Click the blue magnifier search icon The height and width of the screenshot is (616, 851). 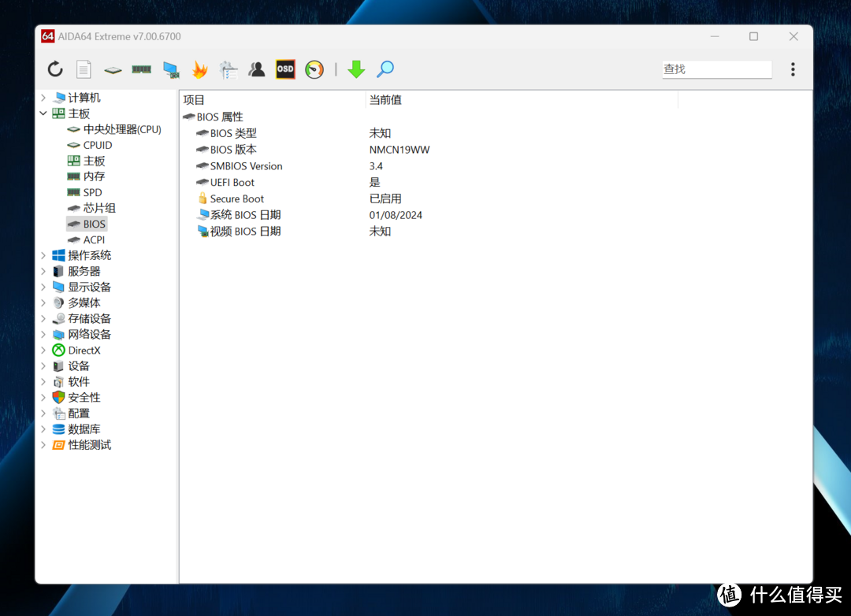385,69
